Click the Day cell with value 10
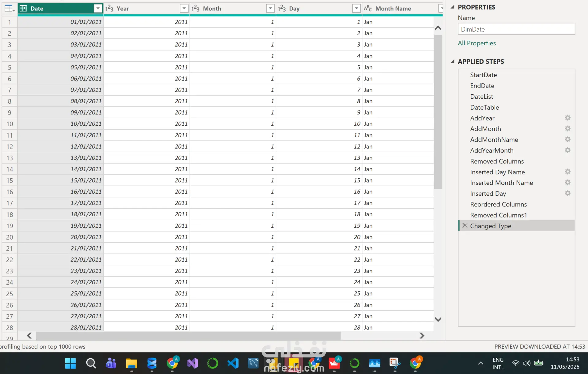This screenshot has width=588, height=374. pyautogui.click(x=319, y=124)
